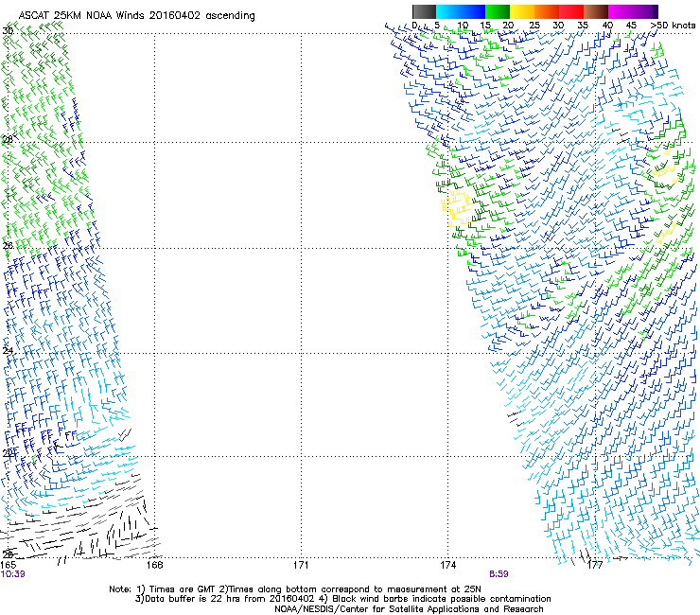Click the 'NOAA/NESDIS/Center for Satellite Applications and Research' credit

click(409, 609)
